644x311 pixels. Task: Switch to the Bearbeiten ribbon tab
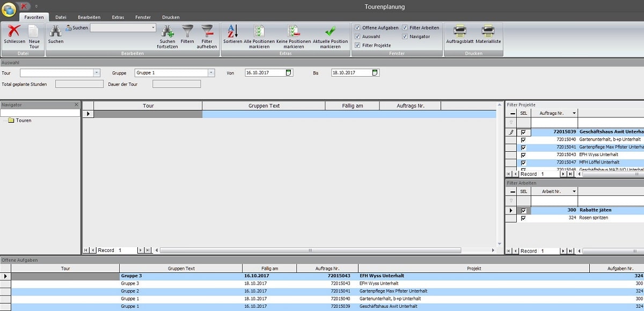[x=89, y=17]
